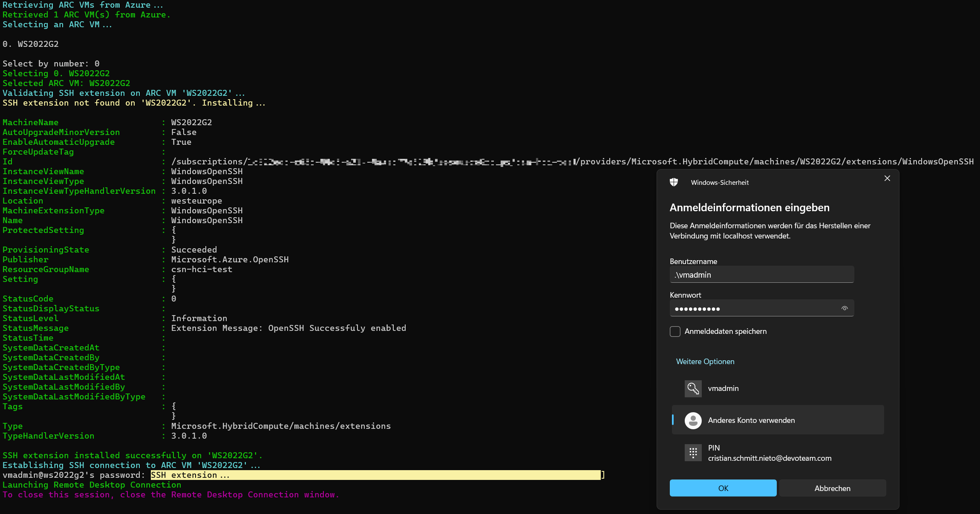The image size is (980, 514).
Task: Confirm credentials with the OK button
Action: click(x=723, y=488)
